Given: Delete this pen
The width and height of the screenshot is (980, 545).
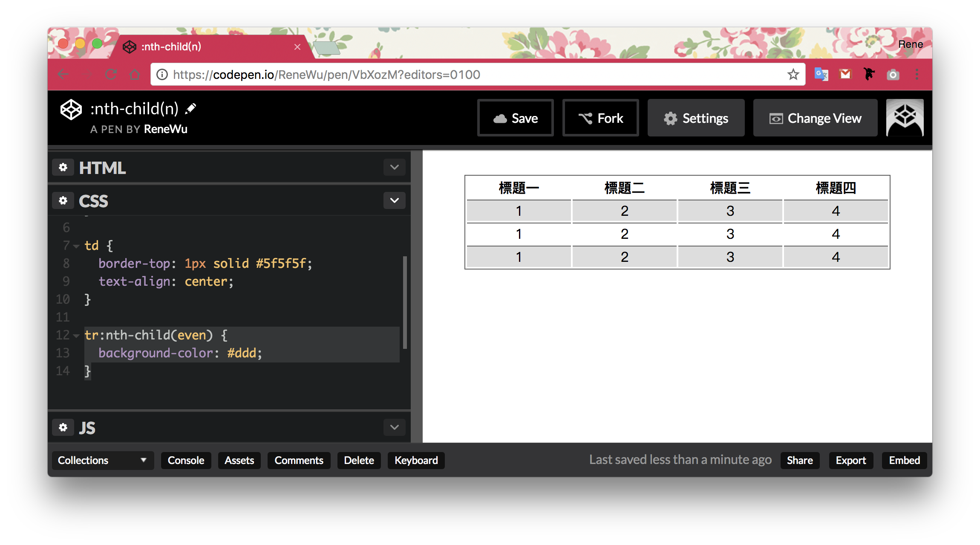Looking at the screenshot, I should pos(359,461).
